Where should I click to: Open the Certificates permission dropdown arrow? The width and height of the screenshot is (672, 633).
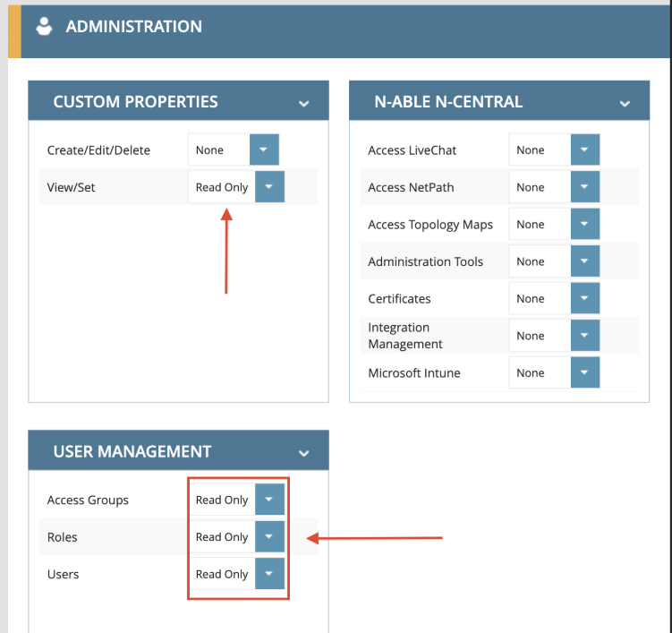click(x=584, y=298)
